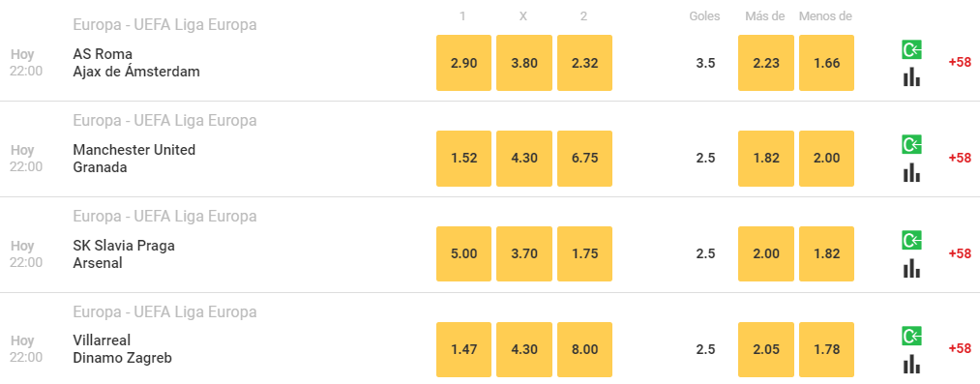The height and width of the screenshot is (384, 980).
Task: Select draw odds 4.30 for Manchester United vs Granada
Action: (523, 159)
